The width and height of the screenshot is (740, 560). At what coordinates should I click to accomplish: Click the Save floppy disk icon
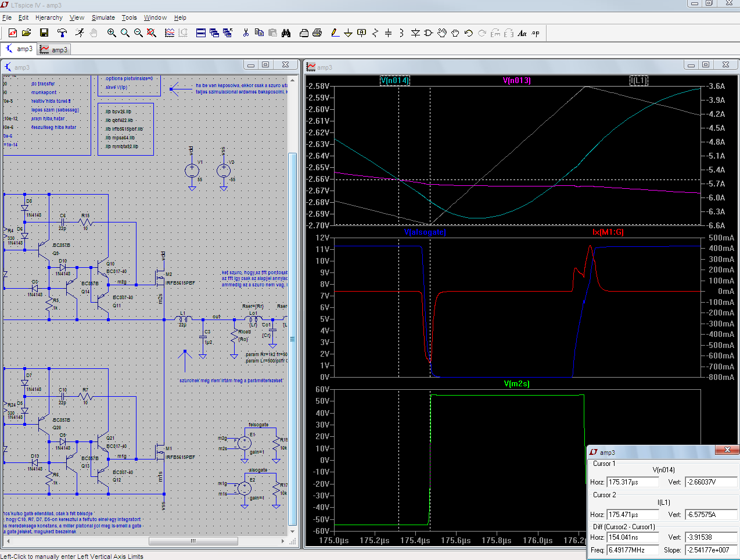click(x=44, y=33)
